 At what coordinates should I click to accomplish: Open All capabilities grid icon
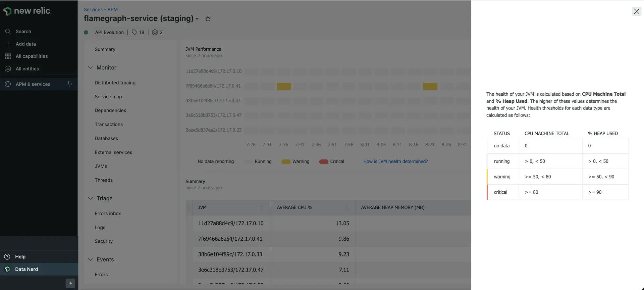[x=8, y=56]
